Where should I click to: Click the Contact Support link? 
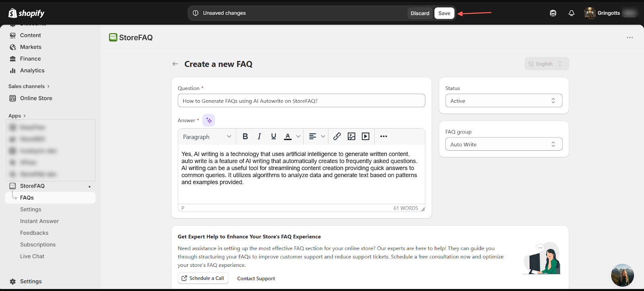click(x=256, y=279)
